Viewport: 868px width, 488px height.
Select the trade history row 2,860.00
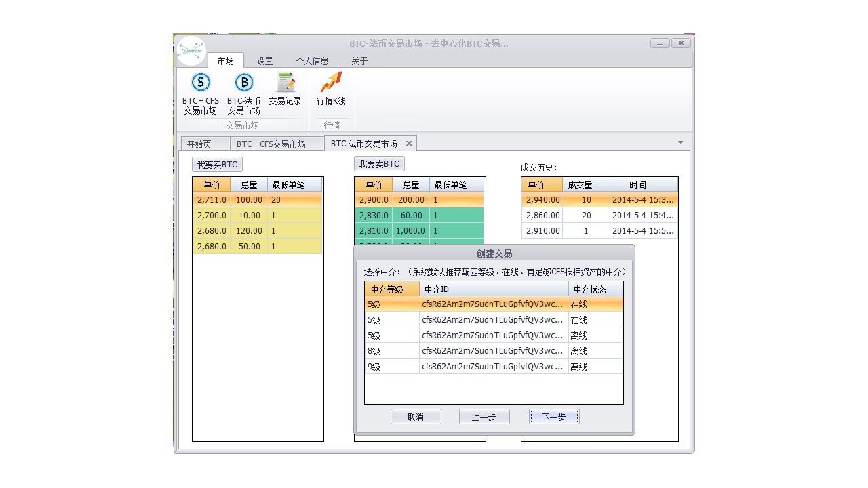click(600, 216)
